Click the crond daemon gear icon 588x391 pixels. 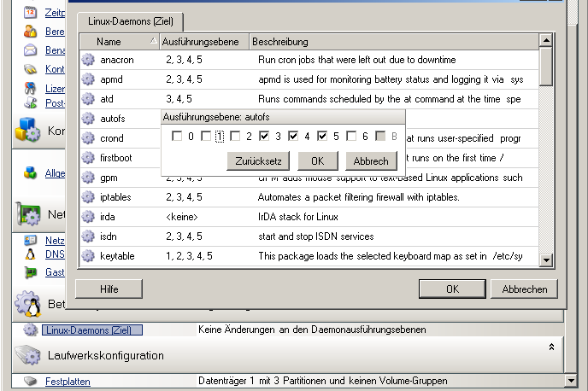coord(88,137)
